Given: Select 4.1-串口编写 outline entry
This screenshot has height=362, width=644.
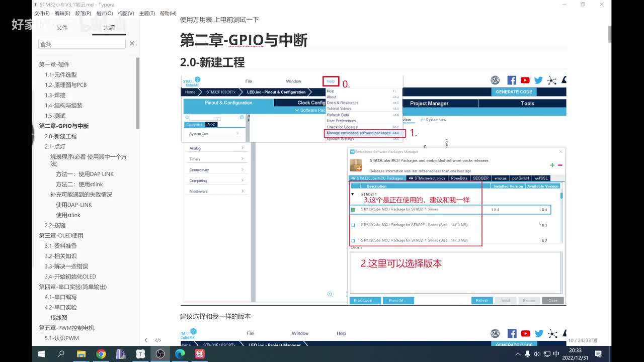Looking at the screenshot, I should pos(60,297).
